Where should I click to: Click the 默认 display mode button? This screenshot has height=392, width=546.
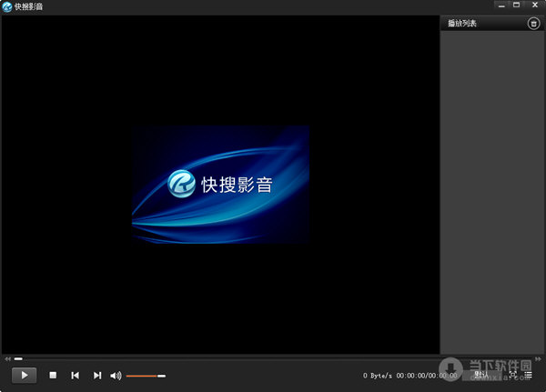point(481,374)
